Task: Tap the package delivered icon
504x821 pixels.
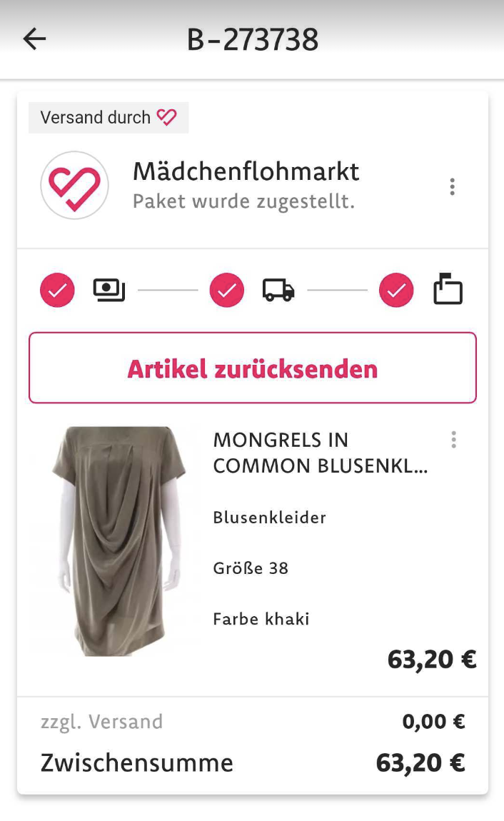Action: coord(448,290)
